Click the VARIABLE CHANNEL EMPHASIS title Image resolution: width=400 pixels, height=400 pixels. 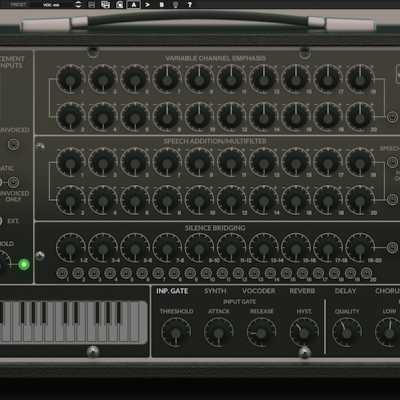(x=215, y=58)
